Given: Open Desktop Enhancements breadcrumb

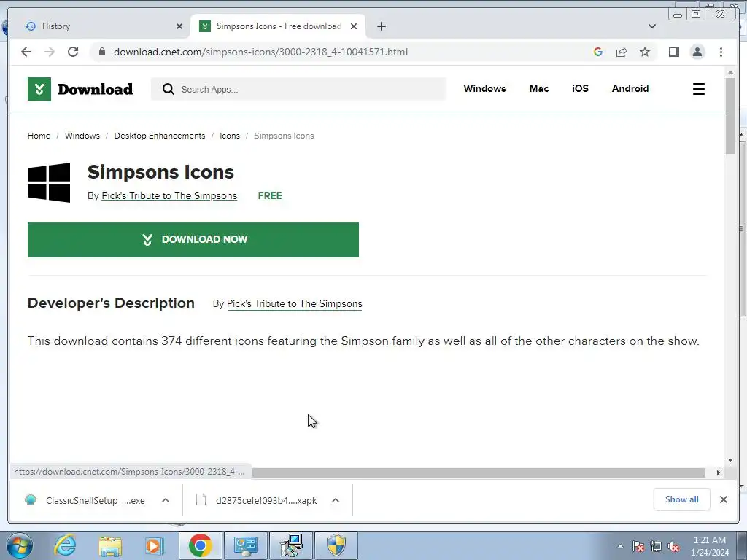Looking at the screenshot, I should pyautogui.click(x=160, y=136).
